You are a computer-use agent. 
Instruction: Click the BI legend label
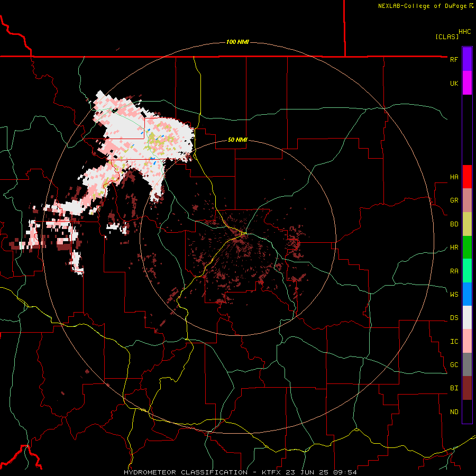point(454,388)
